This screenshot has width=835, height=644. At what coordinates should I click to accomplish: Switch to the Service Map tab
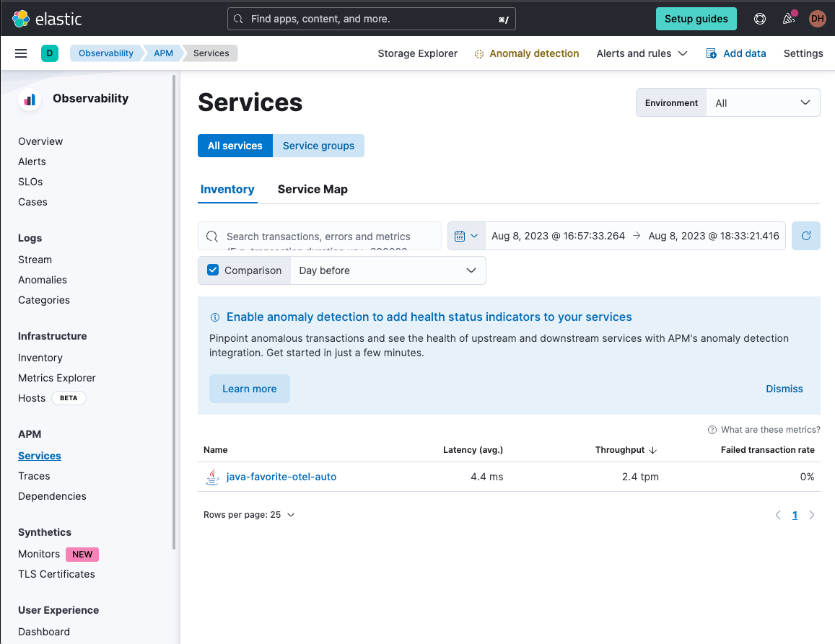[312, 189]
